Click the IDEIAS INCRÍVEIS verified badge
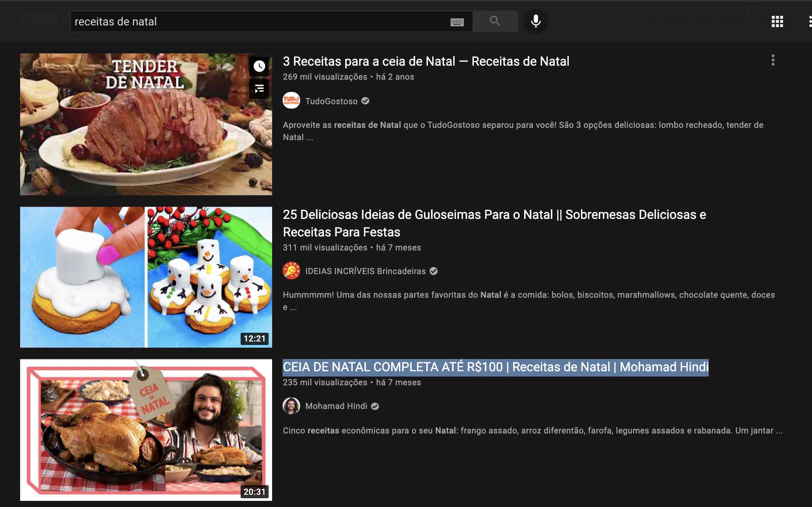The width and height of the screenshot is (812, 507). tap(434, 271)
